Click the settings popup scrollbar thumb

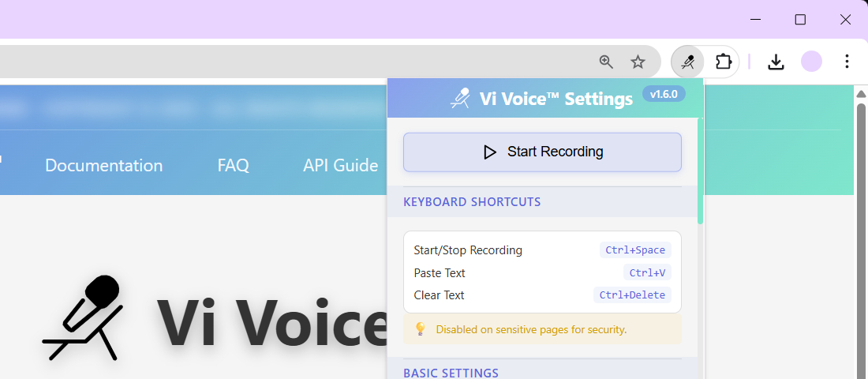tap(700, 170)
